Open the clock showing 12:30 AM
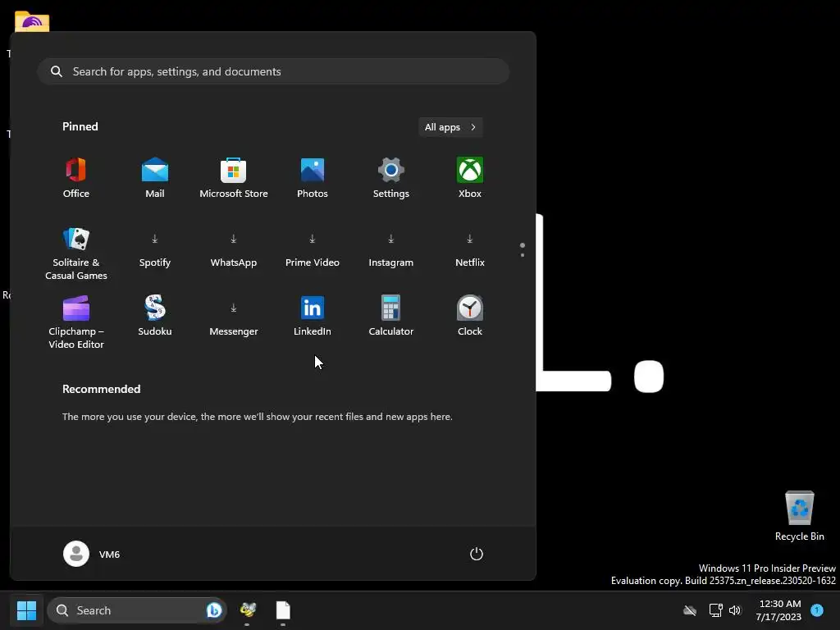840x630 pixels. [778, 610]
